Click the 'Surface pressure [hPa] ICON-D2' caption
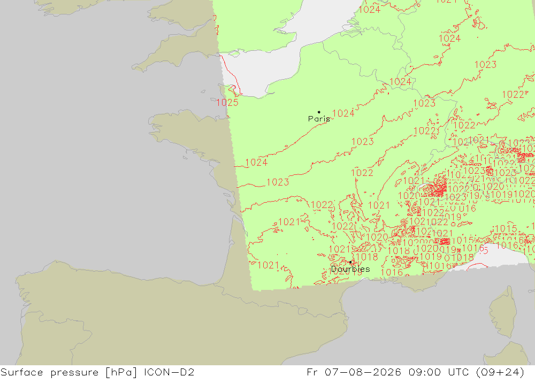This screenshot has width=535, height=392. (x=97, y=372)
